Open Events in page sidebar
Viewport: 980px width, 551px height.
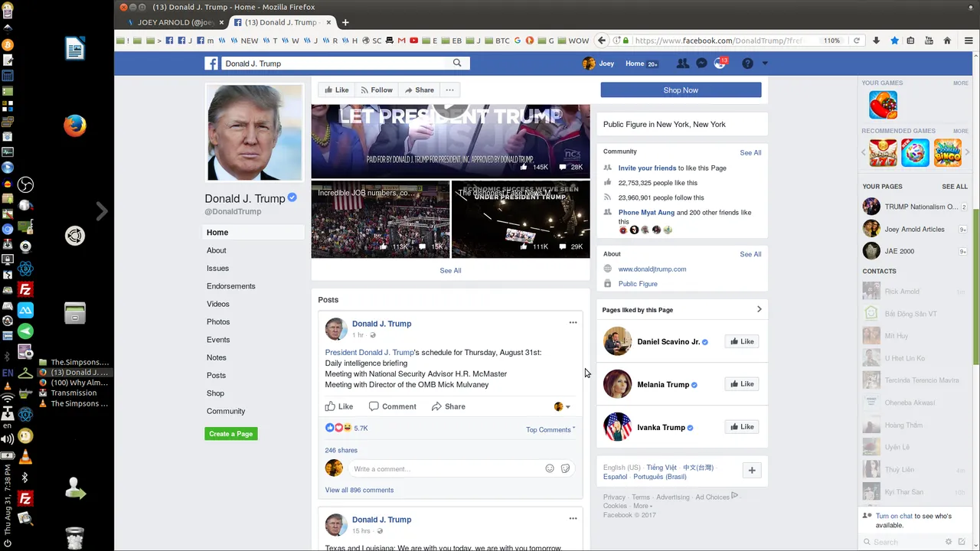pos(218,340)
